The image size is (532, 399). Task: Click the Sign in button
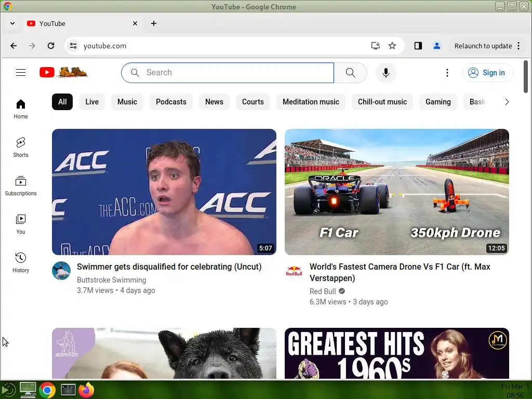pyautogui.click(x=487, y=73)
